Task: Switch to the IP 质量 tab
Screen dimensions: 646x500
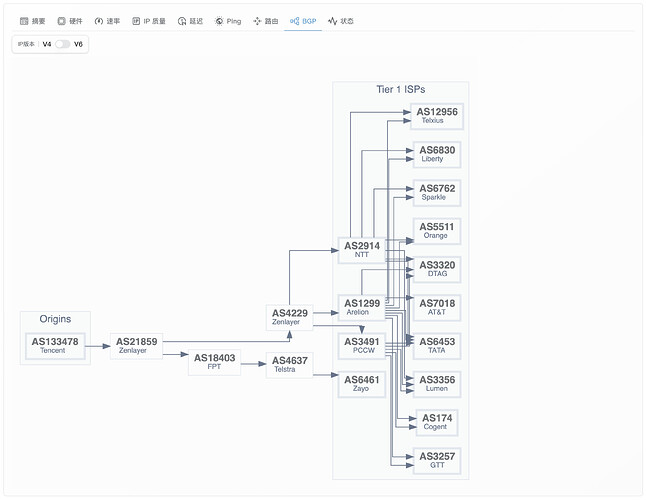Action: click(149, 21)
